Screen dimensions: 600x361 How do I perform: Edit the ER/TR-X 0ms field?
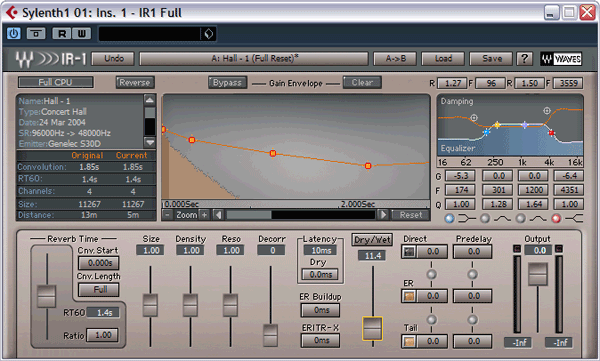click(320, 340)
